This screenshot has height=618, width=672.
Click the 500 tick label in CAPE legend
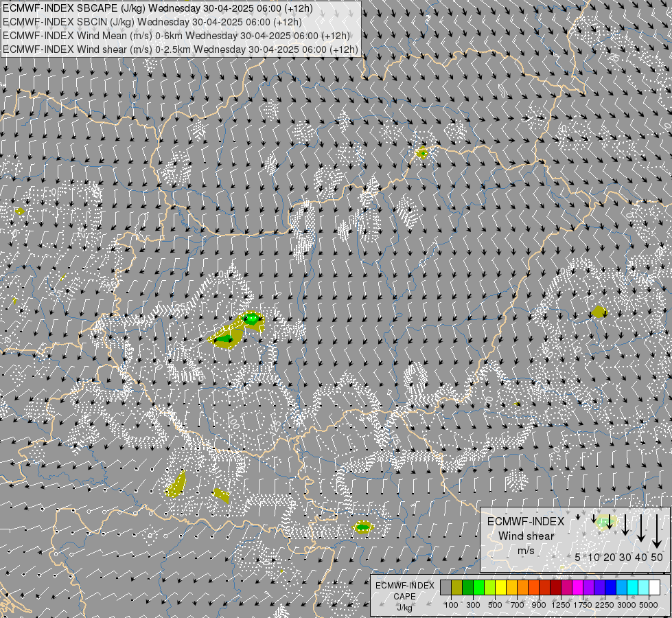pyautogui.click(x=495, y=605)
